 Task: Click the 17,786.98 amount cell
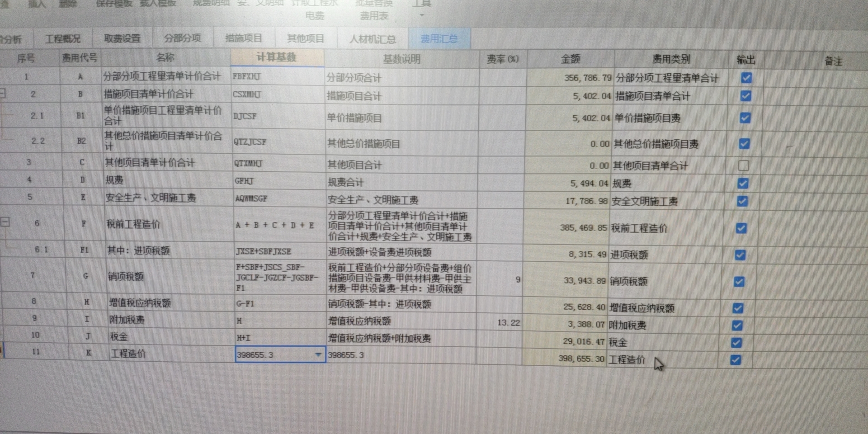tap(567, 201)
